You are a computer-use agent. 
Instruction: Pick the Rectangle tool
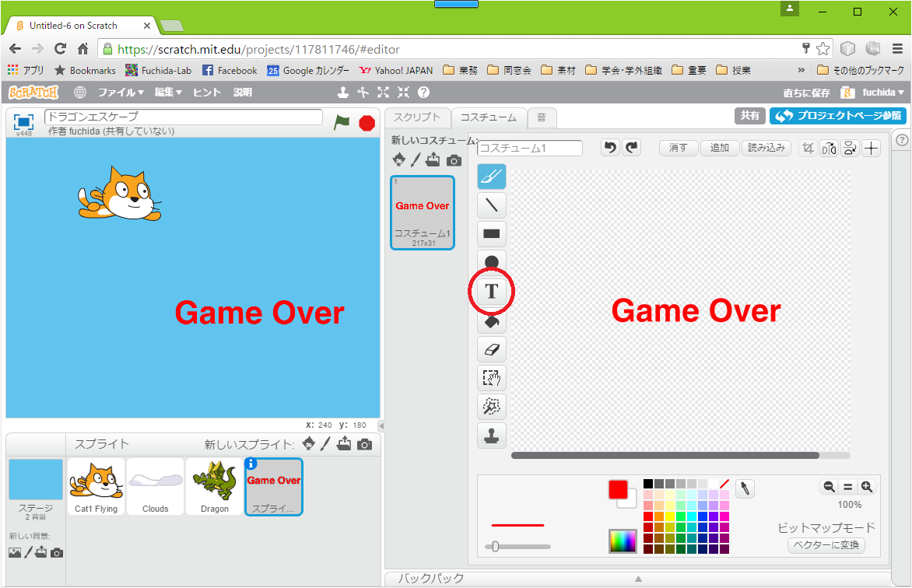(492, 234)
